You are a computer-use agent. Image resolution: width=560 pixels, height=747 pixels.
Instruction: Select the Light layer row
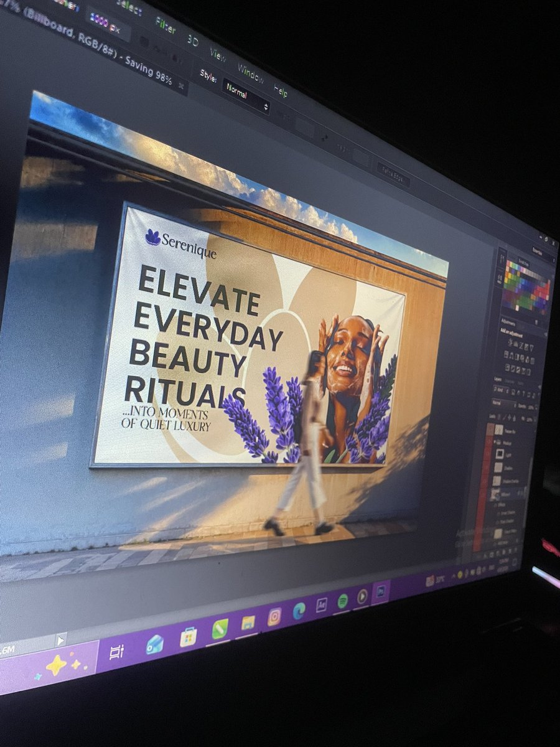(506, 454)
